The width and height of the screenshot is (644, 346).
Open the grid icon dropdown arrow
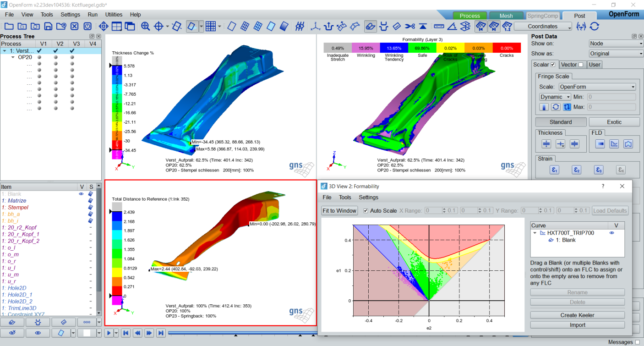(x=219, y=27)
